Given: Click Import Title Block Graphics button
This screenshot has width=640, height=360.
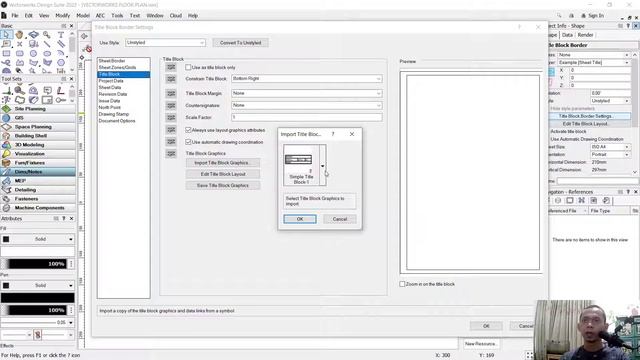Looking at the screenshot, I should point(223,162).
